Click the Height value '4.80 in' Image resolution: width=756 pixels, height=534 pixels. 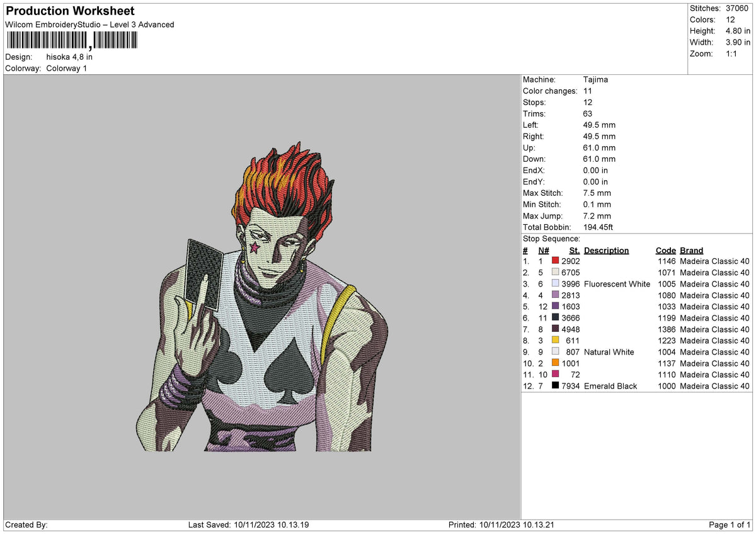738,31
